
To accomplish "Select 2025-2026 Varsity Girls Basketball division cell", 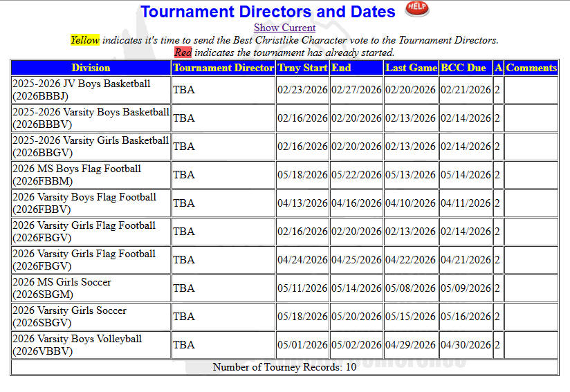I will pyautogui.click(x=91, y=147).
